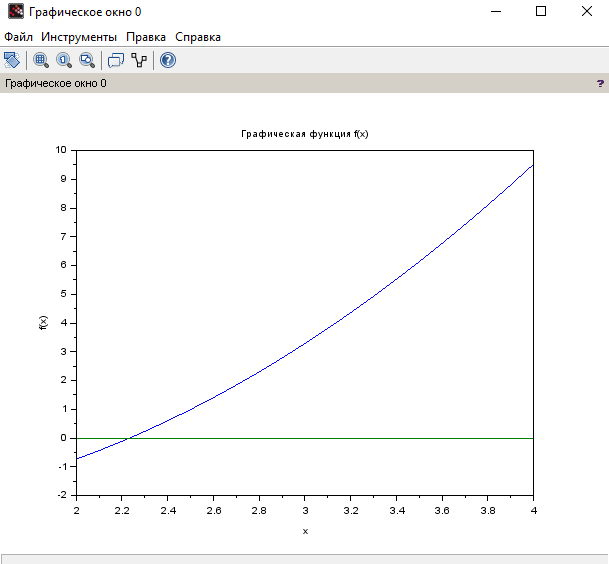Toggle the datatip mode icon
Image resolution: width=609 pixels, height=564 pixels.
click(116, 60)
